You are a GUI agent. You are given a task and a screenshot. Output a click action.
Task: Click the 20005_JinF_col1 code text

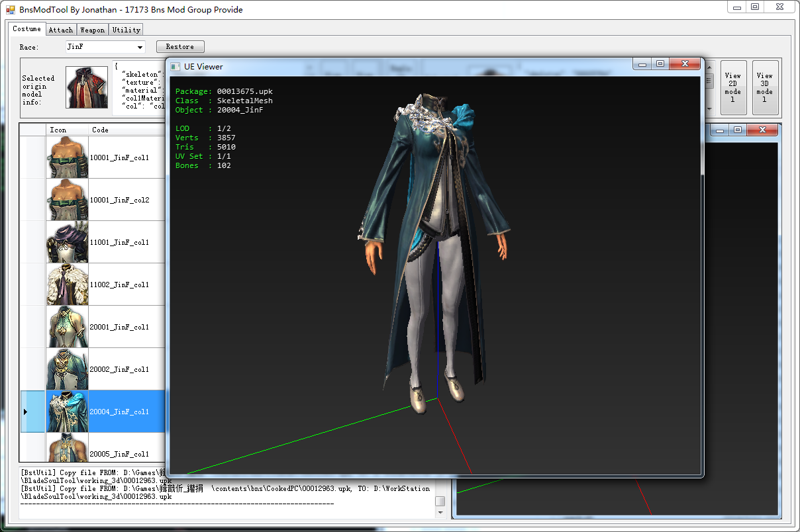click(120, 455)
